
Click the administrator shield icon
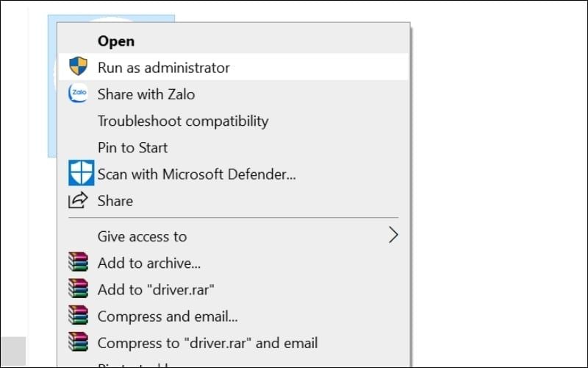click(78, 67)
